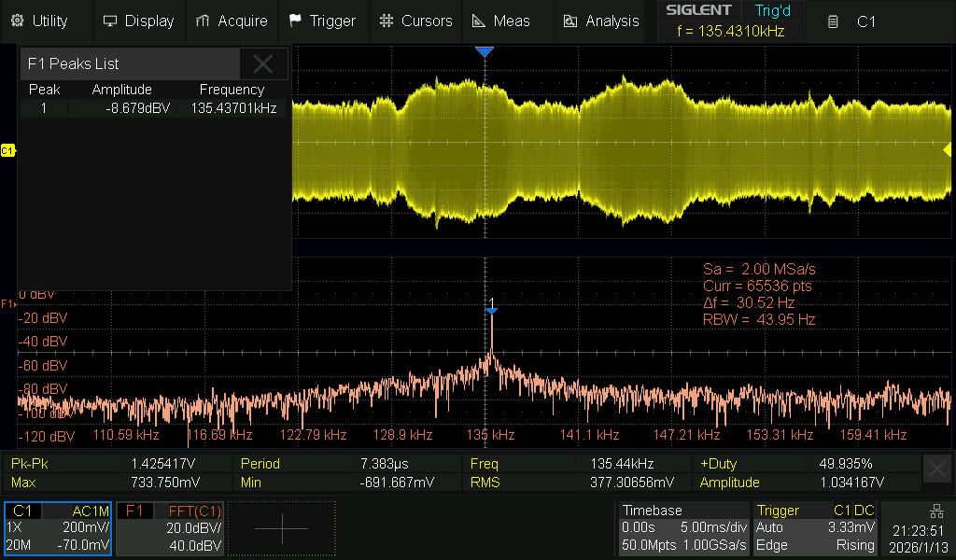
Task: Click the 135 kHz center frequency label
Action: 490,435
